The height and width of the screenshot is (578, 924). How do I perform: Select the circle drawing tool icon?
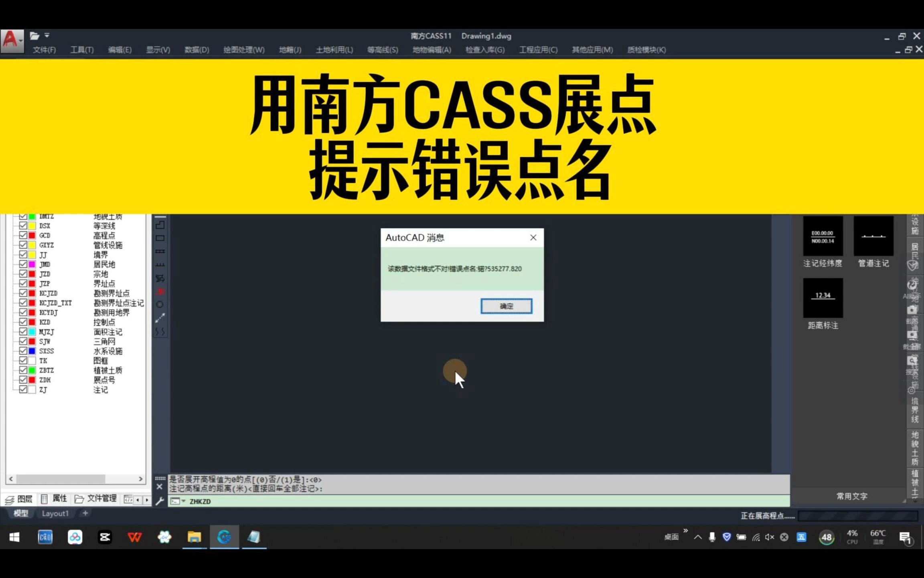[x=160, y=305]
